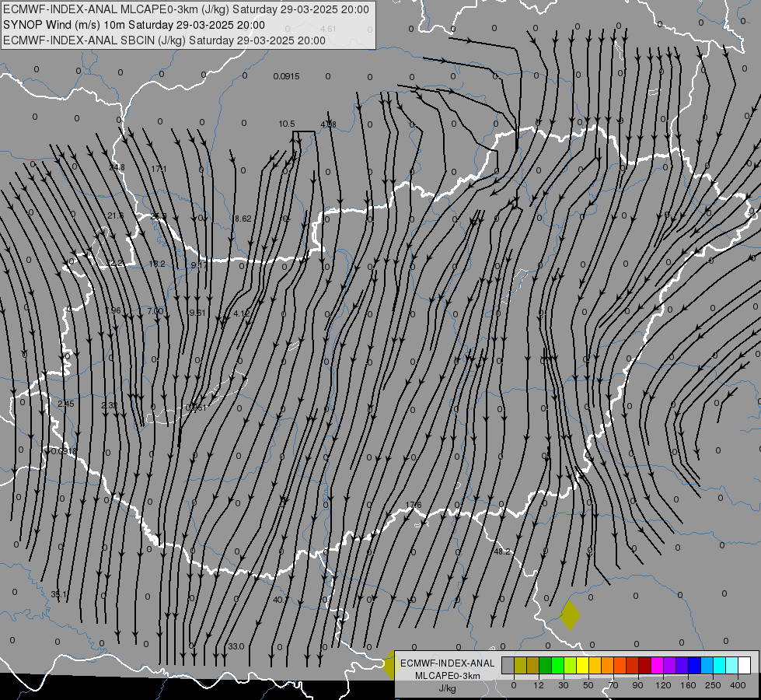The height and width of the screenshot is (700, 761).
Task: Click the map value 21.6
Action: [116, 215]
